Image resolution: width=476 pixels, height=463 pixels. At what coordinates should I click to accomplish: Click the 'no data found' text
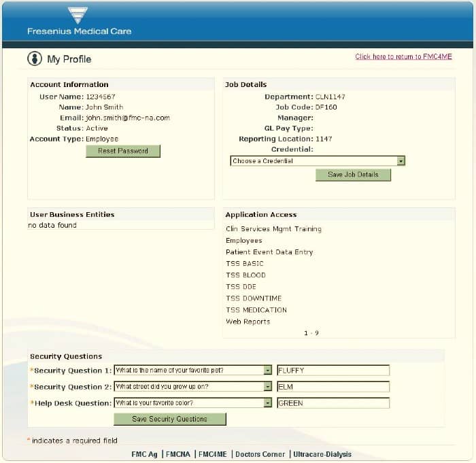(x=52, y=225)
